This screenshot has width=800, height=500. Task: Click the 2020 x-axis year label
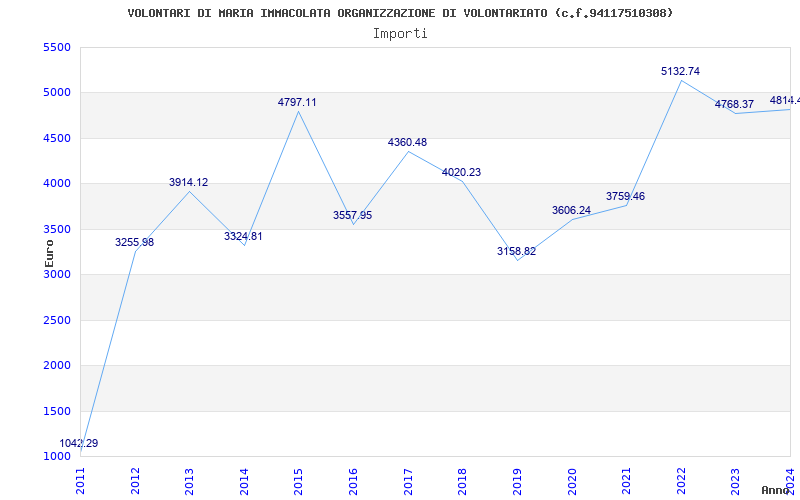571,481
